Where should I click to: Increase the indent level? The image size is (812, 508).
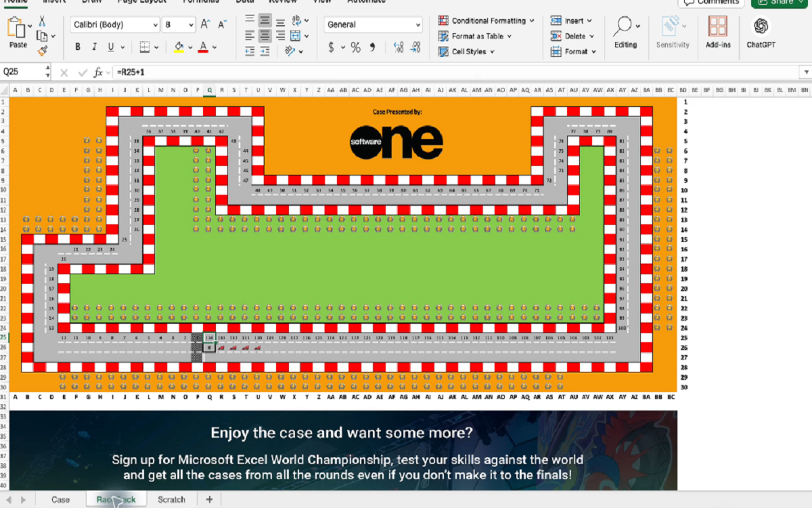pyautogui.click(x=265, y=51)
